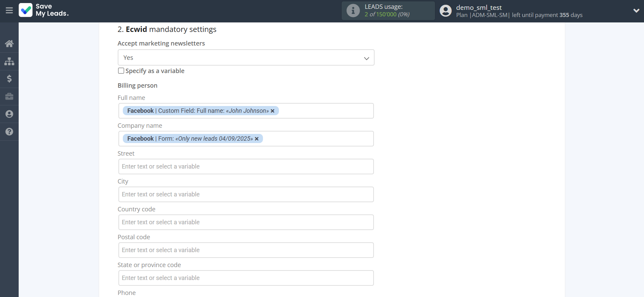This screenshot has height=297, width=644.
Task: Click the City input field
Action: [x=246, y=194]
